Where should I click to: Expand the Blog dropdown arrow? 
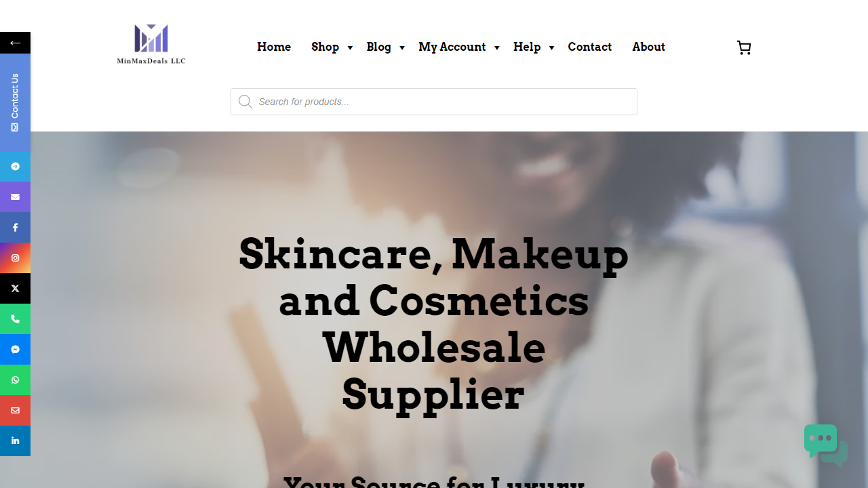coord(402,47)
